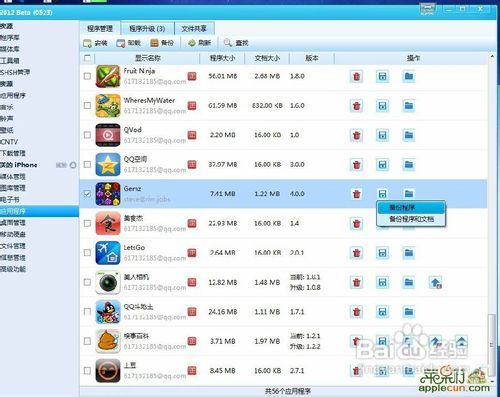Switch to the 程序升级 (3) tab
This screenshot has height=397, width=500.
point(147,29)
